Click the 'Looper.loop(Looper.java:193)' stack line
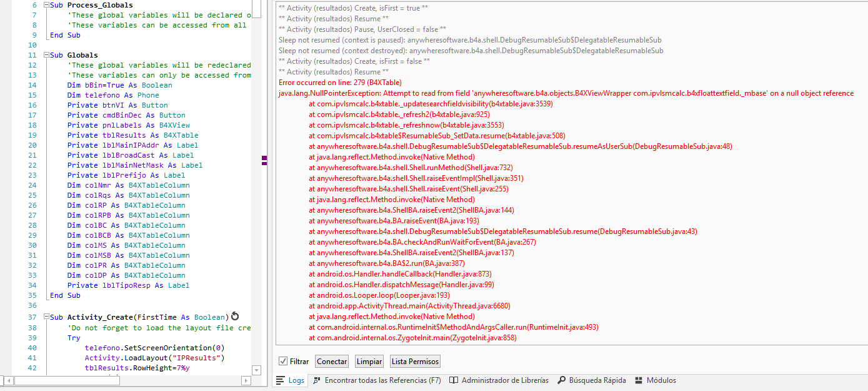Image resolution: width=868 pixels, height=391 pixels. [x=379, y=295]
